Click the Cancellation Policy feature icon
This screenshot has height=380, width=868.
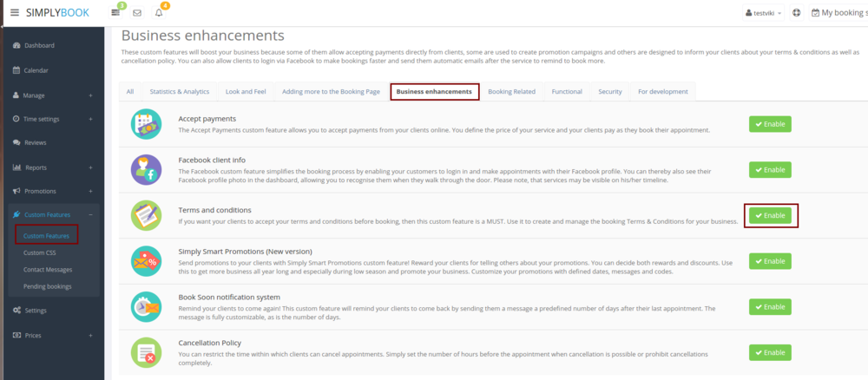[x=146, y=352]
